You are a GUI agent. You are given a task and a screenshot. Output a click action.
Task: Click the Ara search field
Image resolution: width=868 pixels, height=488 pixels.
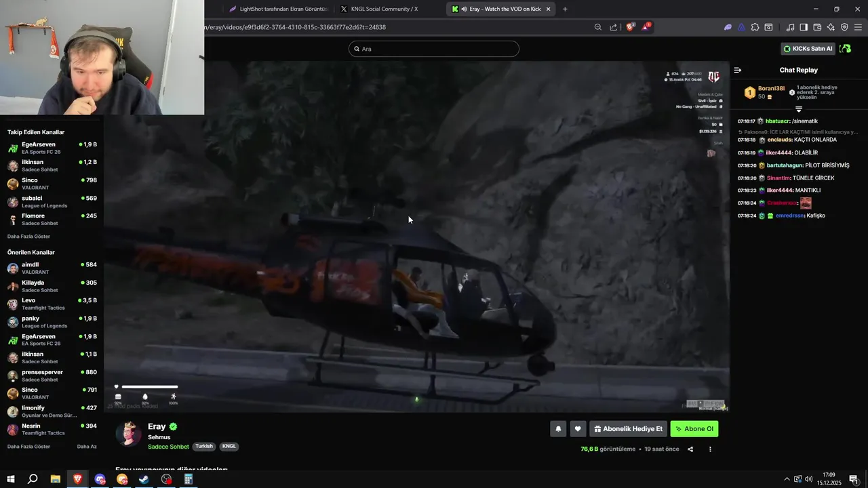pos(434,49)
